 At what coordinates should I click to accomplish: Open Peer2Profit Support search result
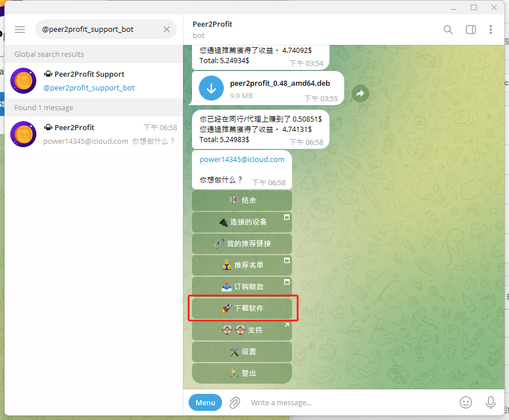point(94,81)
